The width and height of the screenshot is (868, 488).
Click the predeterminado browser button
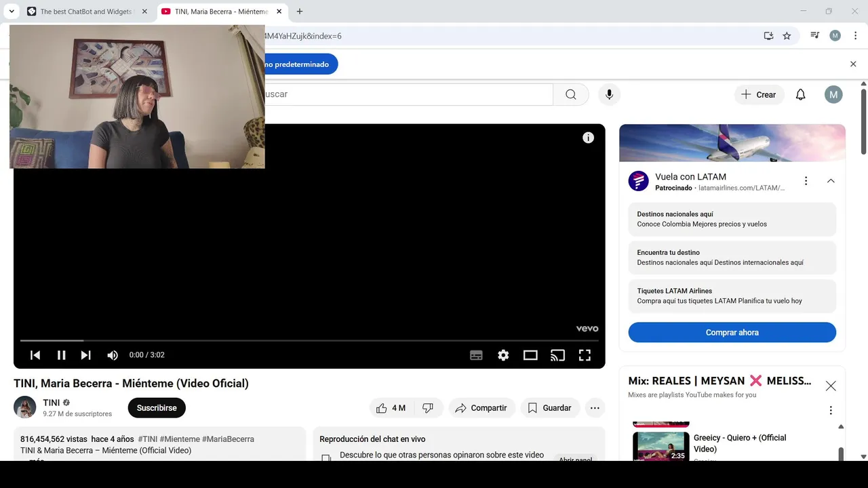300,64
